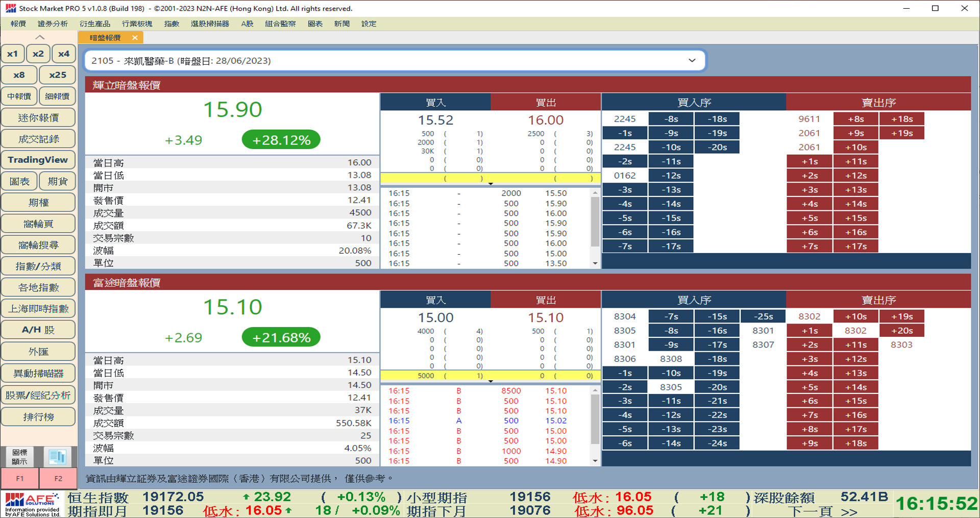Viewport: 980px width, 518px height.
Task: Open the 設定 menu
Action: click(369, 24)
